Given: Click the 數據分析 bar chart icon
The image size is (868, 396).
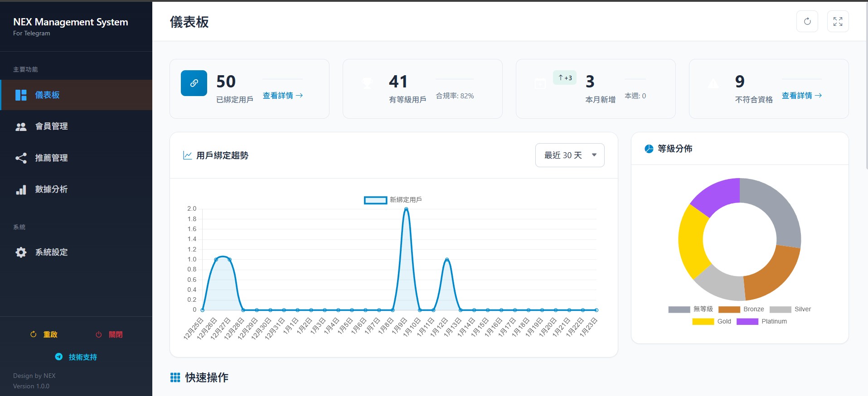Looking at the screenshot, I should 21,189.
